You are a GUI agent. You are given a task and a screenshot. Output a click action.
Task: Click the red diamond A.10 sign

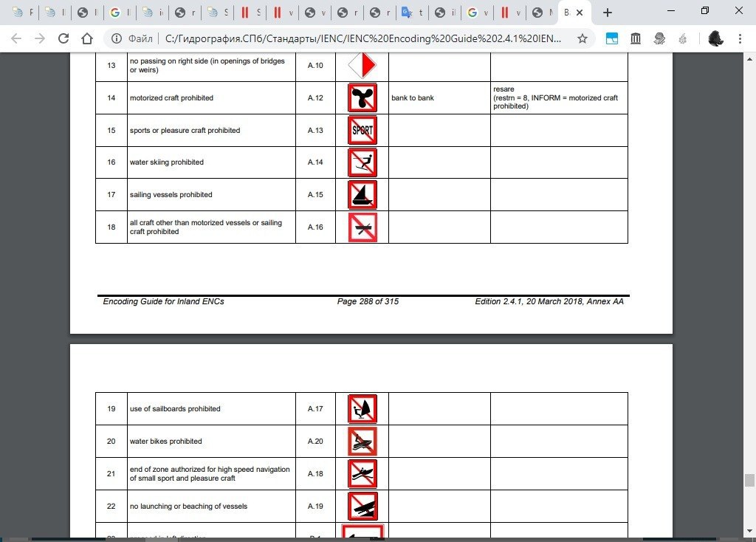pyautogui.click(x=362, y=65)
